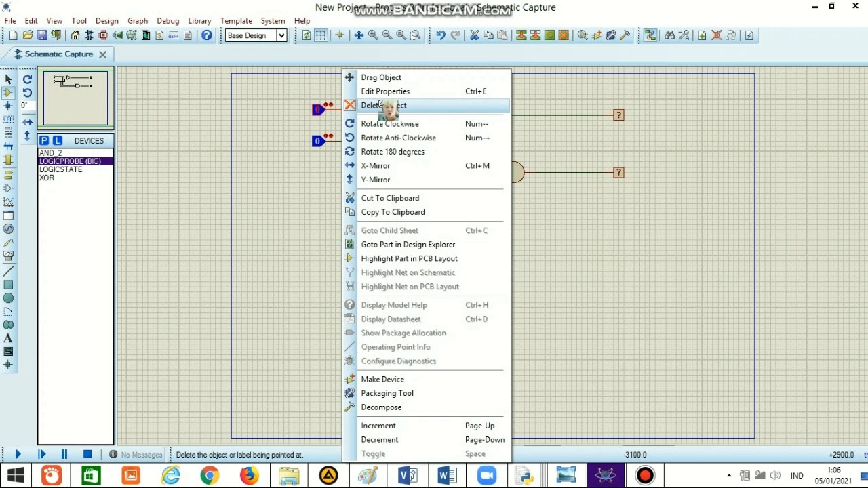Select 2D Graphics Circle tool
The width and height of the screenshot is (868, 488).
pos(8,298)
